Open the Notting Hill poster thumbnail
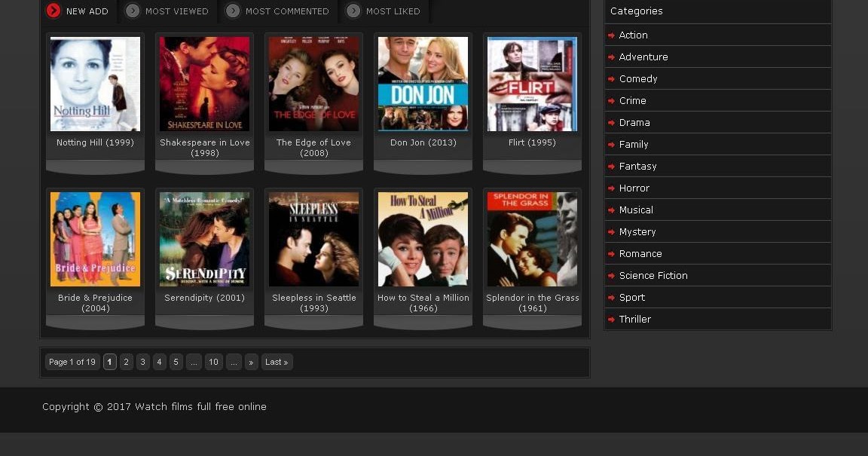The height and width of the screenshot is (456, 868). [95, 84]
